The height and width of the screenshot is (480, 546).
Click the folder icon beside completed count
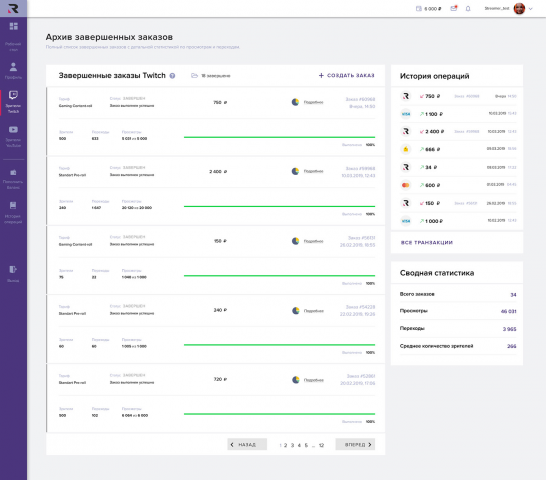click(194, 76)
